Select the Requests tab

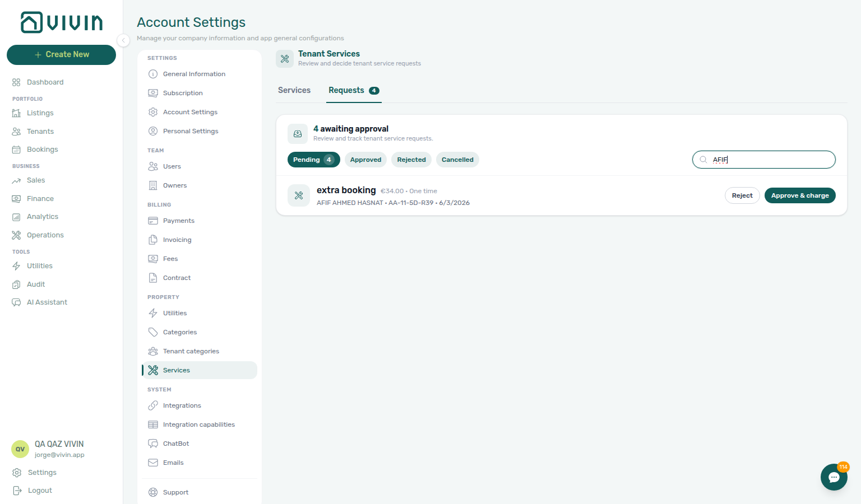354,90
